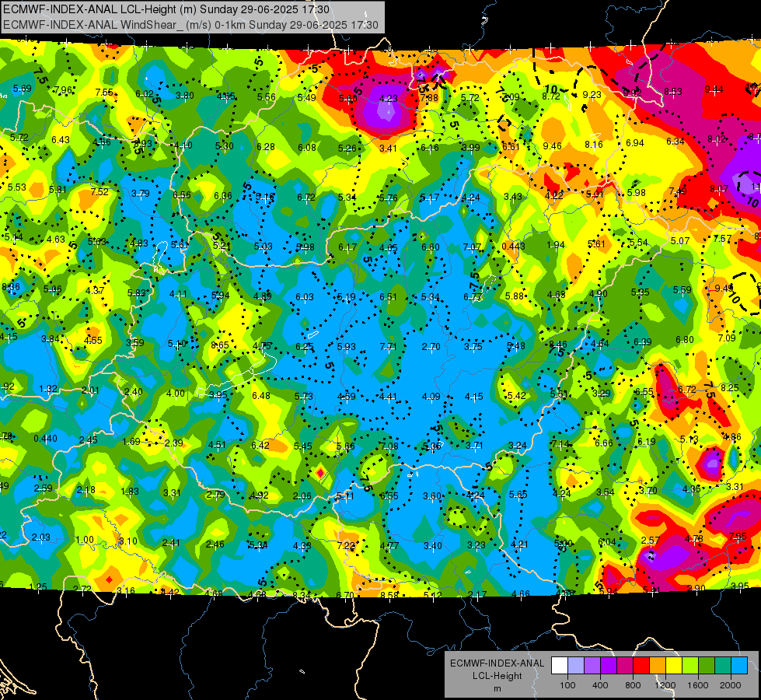Click the grid value '4.09'
The image size is (761, 700).
click(x=431, y=397)
